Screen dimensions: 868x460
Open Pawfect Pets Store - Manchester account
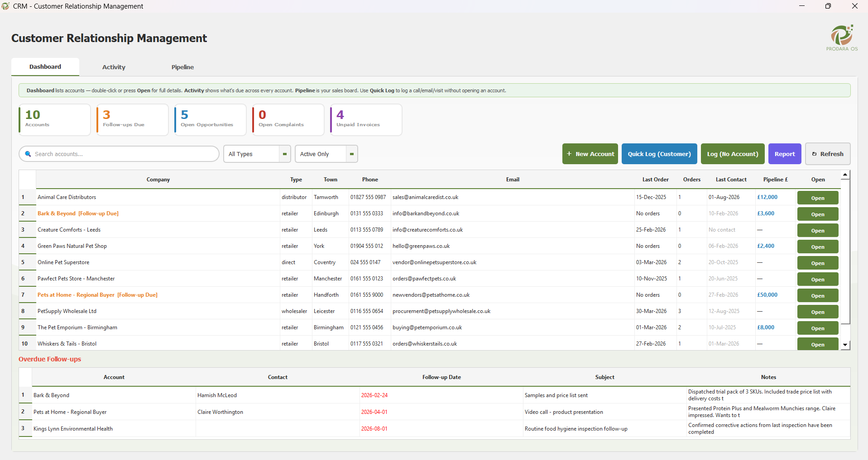(x=818, y=279)
